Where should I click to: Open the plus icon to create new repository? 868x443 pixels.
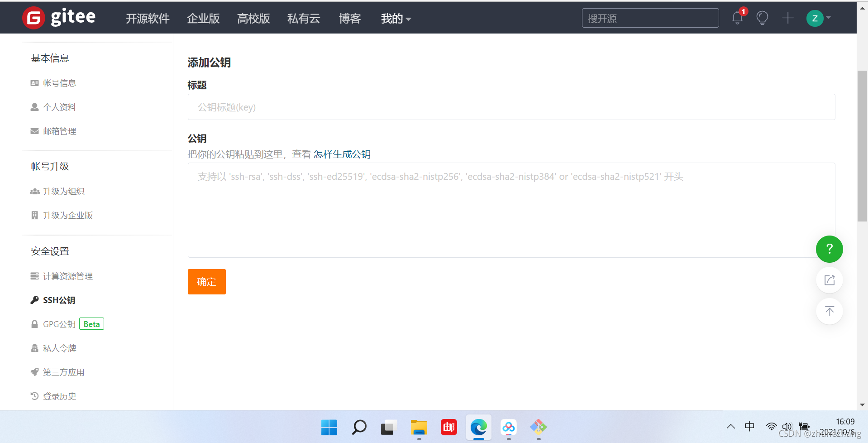(x=787, y=18)
